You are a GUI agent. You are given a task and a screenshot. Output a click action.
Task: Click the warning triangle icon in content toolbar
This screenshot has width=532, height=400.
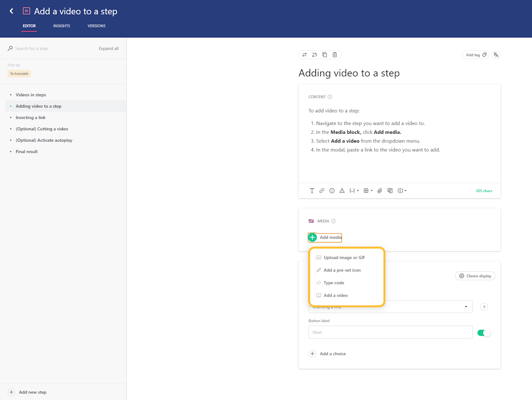click(342, 191)
